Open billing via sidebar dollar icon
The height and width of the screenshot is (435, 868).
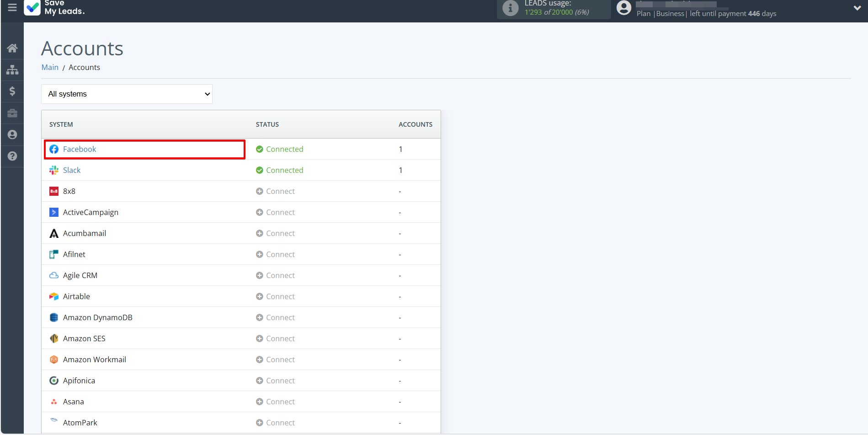(12, 91)
